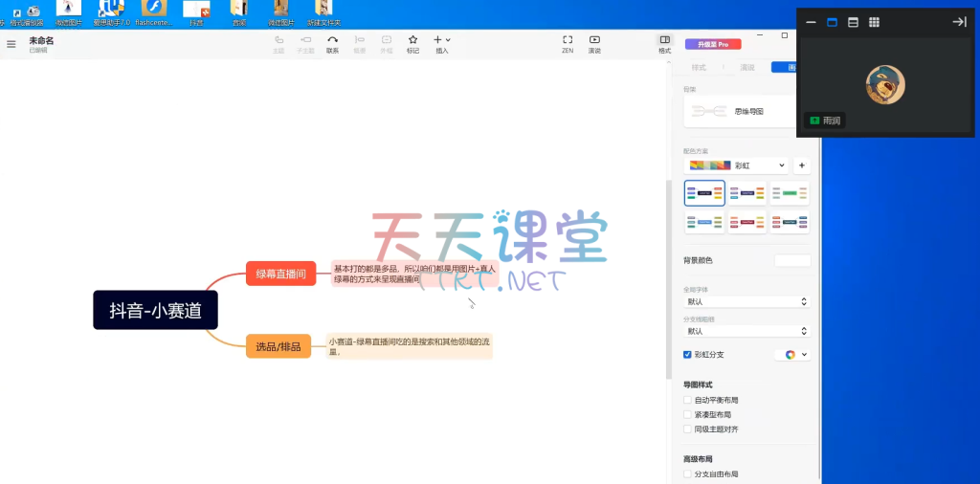This screenshot has width=980, height=484.
Task: Click the 背景颜色 color swatch
Action: [791, 260]
